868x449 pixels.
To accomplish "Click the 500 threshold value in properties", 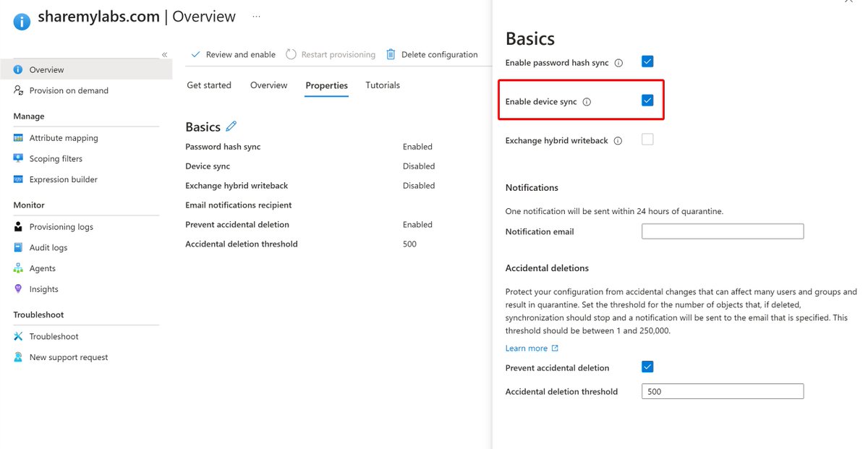I will tap(409, 244).
